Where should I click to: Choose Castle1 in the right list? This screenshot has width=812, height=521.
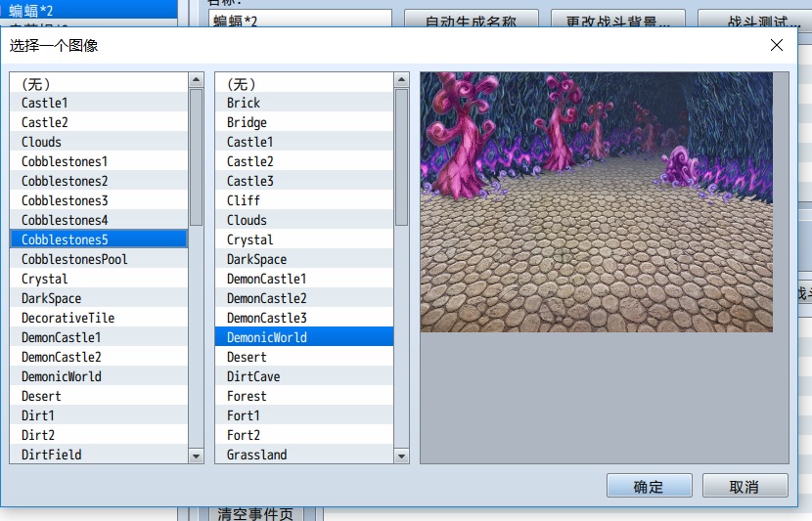(x=304, y=143)
